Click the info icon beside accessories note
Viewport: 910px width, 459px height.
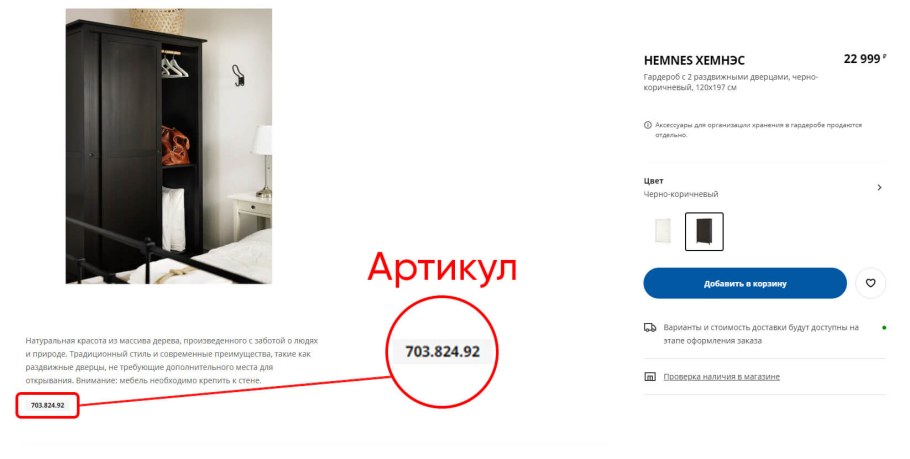click(x=648, y=125)
